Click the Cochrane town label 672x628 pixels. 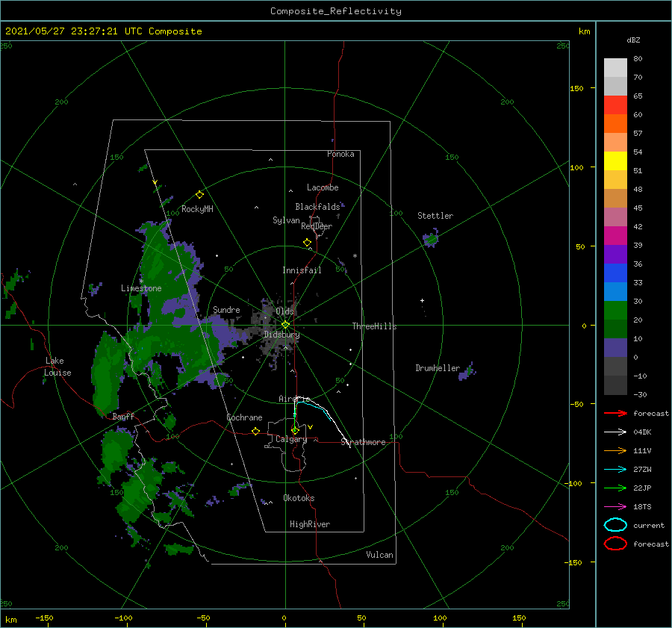(244, 417)
